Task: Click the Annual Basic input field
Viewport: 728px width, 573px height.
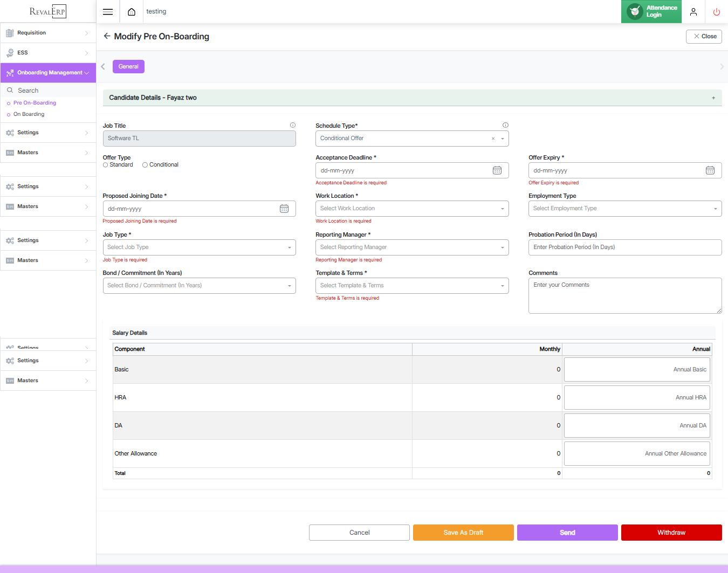Action: (x=637, y=370)
